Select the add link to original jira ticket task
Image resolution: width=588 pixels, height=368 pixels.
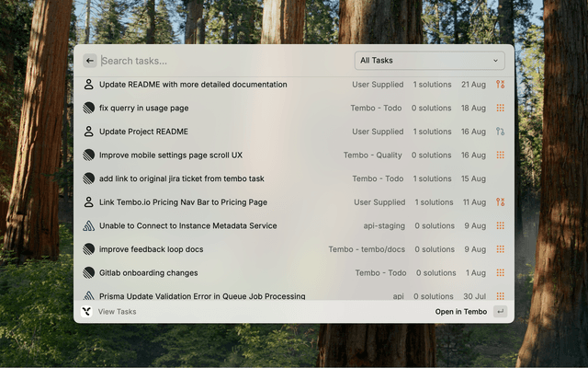pos(181,178)
